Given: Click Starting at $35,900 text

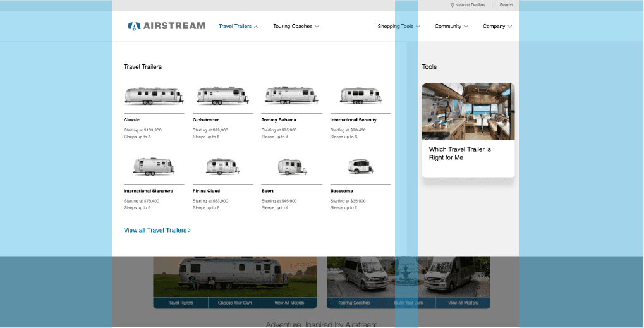Looking at the screenshot, I should pyautogui.click(x=348, y=201).
